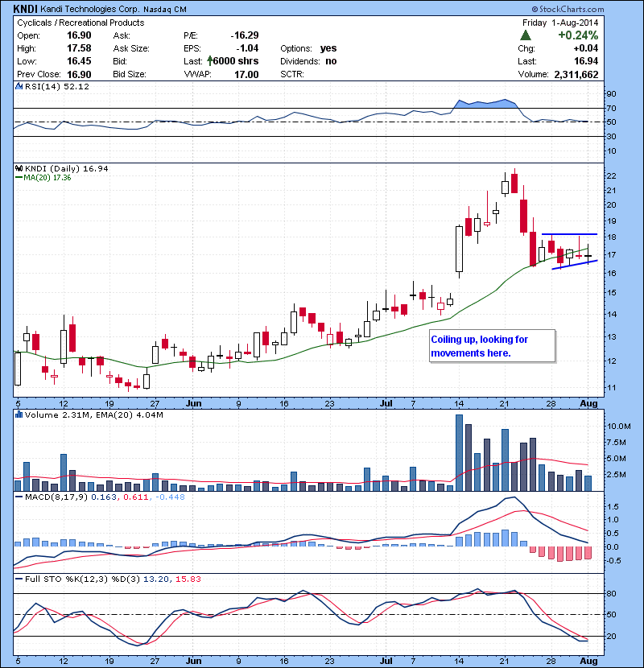Click the Jul label on price chart axis
The image size is (644, 668).
coord(386,403)
